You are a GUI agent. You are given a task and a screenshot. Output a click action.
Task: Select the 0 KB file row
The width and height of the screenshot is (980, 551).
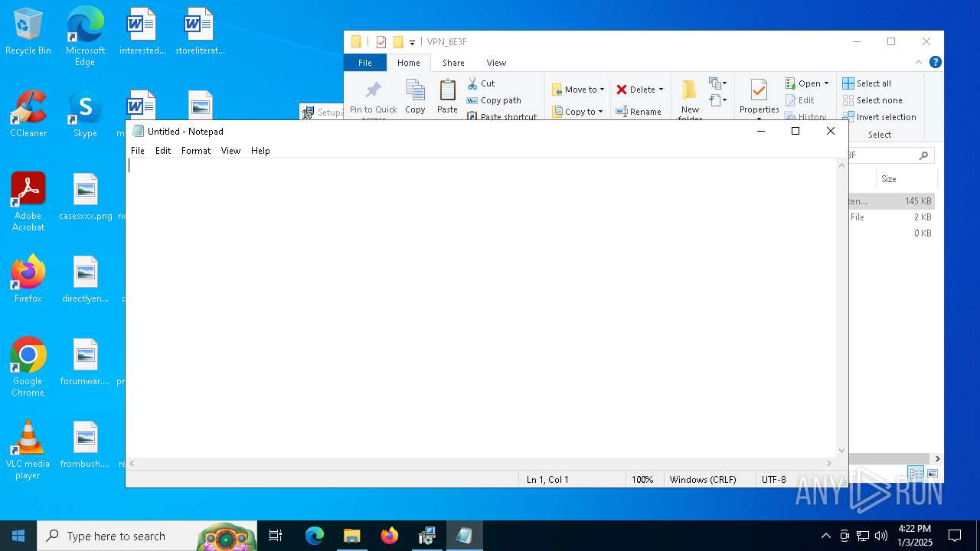tap(891, 233)
